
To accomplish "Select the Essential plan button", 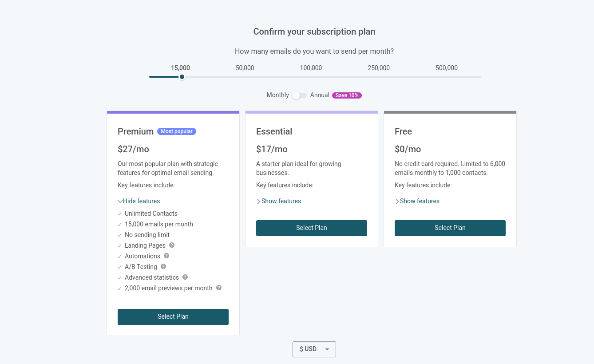I will click(x=312, y=228).
